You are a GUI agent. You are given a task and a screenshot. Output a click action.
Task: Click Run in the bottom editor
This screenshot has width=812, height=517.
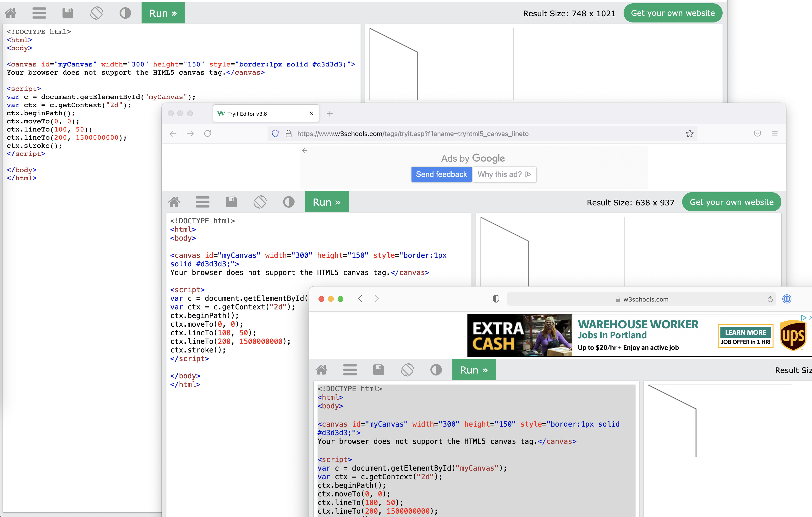pyautogui.click(x=473, y=370)
